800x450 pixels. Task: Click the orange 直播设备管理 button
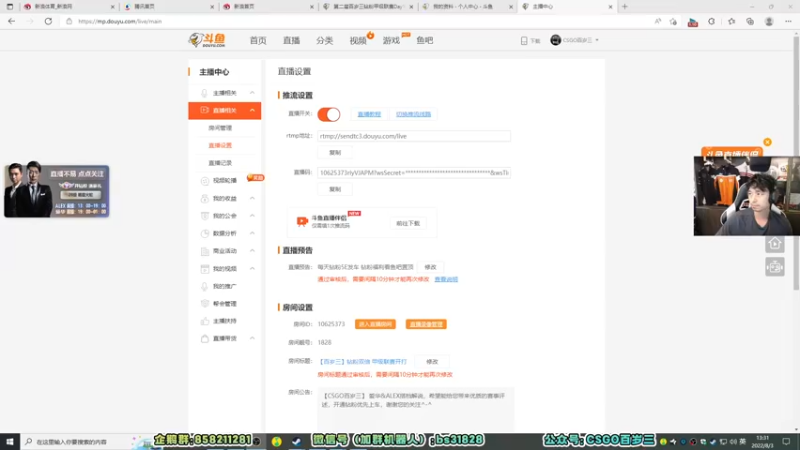click(x=426, y=324)
